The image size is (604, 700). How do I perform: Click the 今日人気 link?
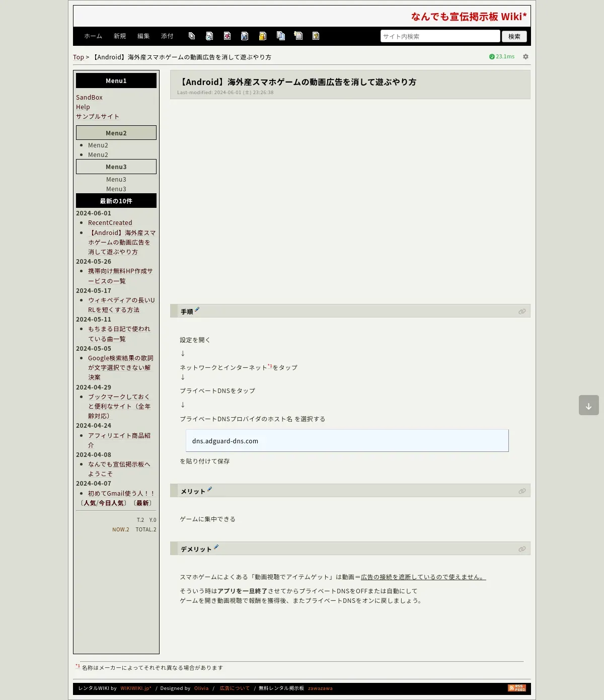pyautogui.click(x=111, y=503)
